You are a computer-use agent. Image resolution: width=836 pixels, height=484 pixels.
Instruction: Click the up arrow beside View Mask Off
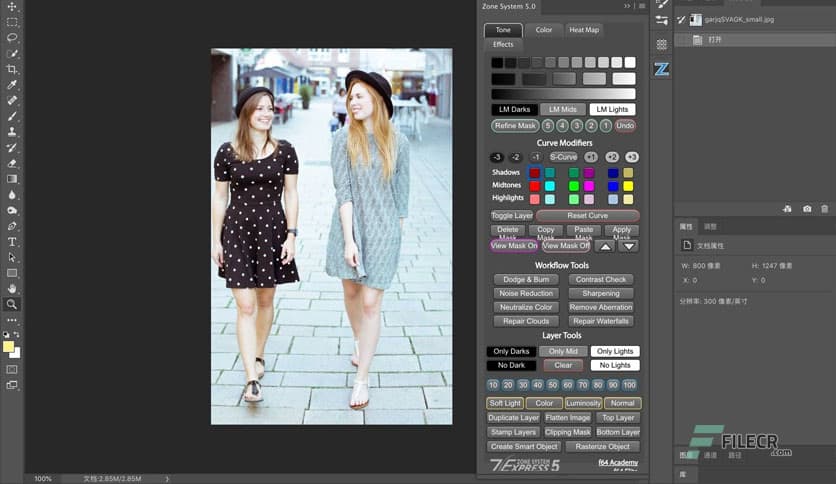605,246
